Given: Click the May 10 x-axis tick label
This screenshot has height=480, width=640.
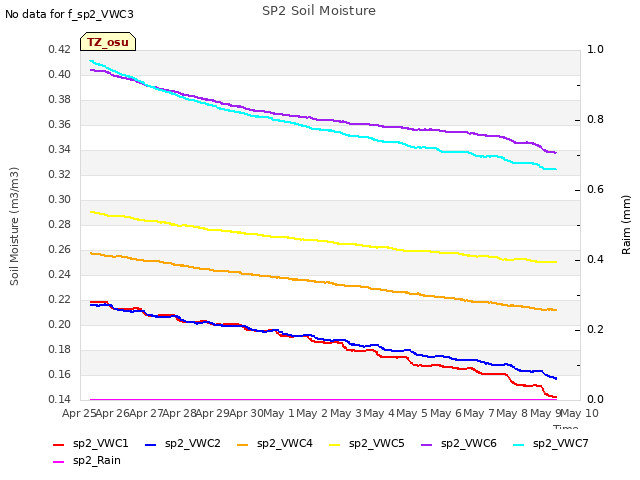Looking at the screenshot, I should 579,413.
